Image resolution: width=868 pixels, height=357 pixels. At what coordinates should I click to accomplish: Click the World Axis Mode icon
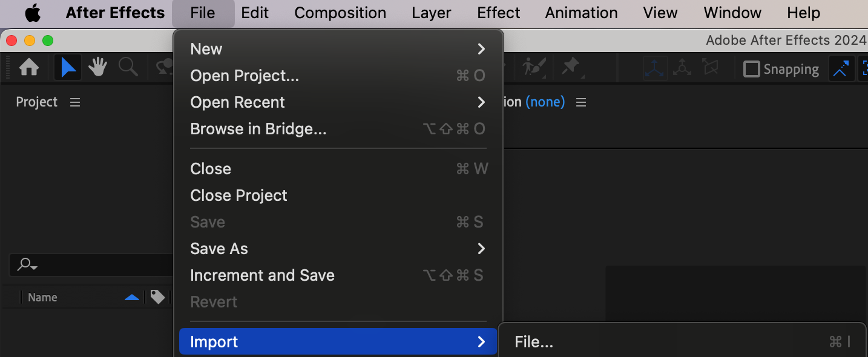pos(682,68)
